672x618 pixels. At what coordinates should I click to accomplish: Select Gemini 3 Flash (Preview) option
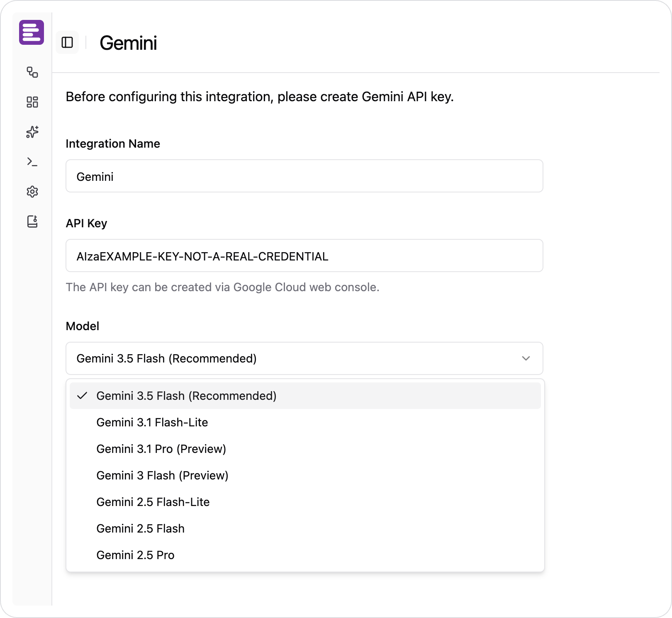coord(305,475)
